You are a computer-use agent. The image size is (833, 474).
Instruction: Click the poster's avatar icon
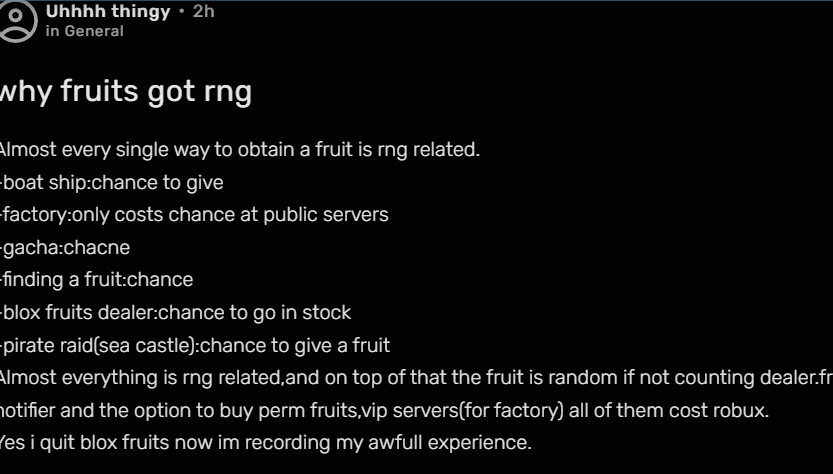pyautogui.click(x=15, y=21)
